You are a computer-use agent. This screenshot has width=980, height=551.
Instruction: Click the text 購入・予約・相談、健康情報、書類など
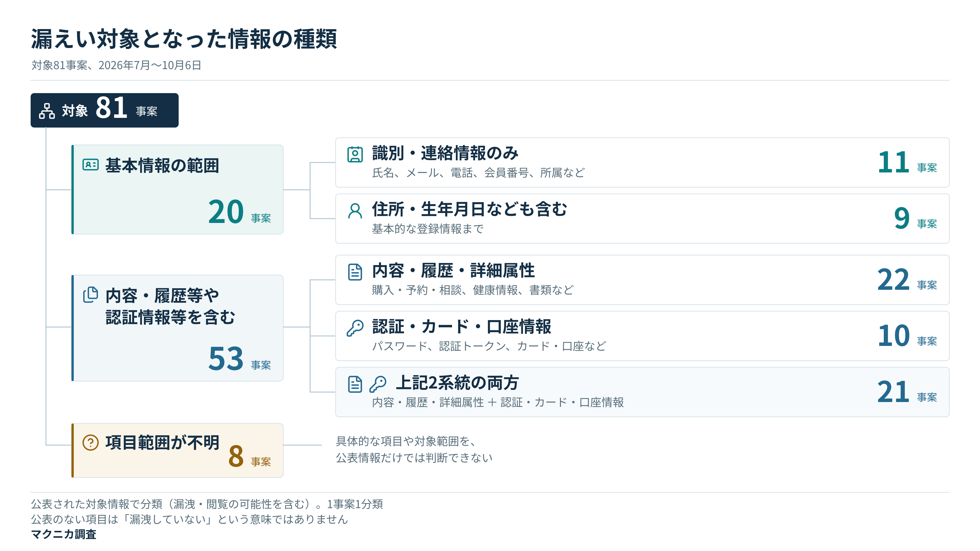coord(472,291)
